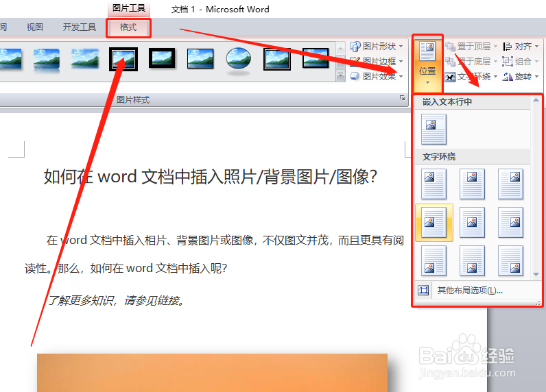Click text 读性。那么，如何在 word 文档中插入呢
This screenshot has height=392, width=546.
coord(126,268)
